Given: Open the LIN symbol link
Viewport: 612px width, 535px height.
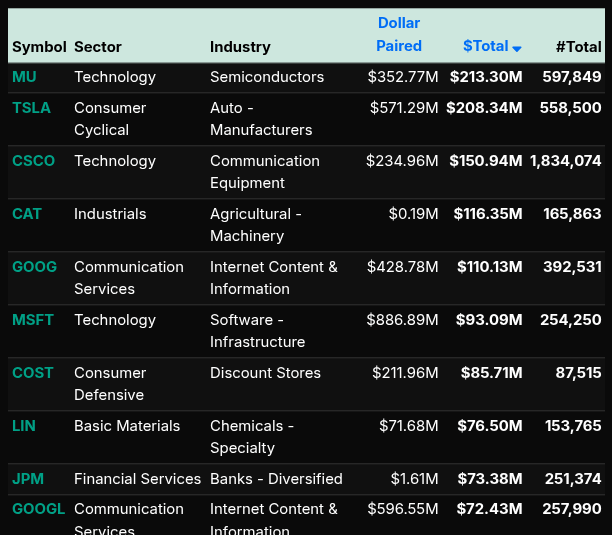Looking at the screenshot, I should 24,426.
